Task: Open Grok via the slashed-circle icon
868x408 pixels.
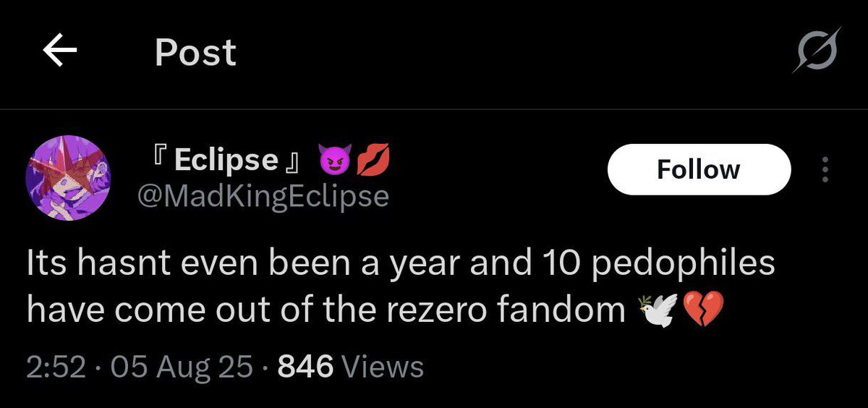Action: tap(817, 50)
